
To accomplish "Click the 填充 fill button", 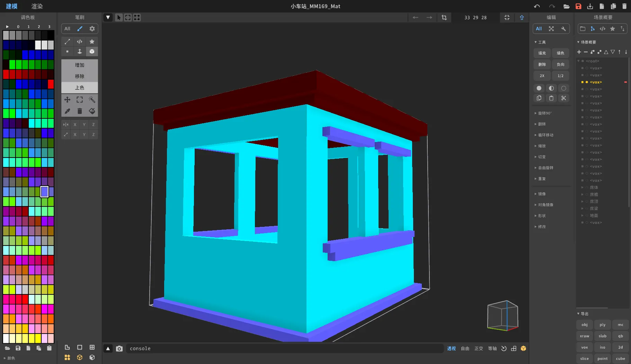I will (542, 53).
